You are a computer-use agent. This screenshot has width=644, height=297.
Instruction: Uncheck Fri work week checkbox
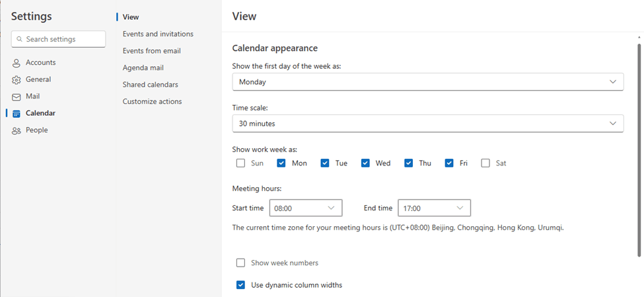[x=449, y=163]
